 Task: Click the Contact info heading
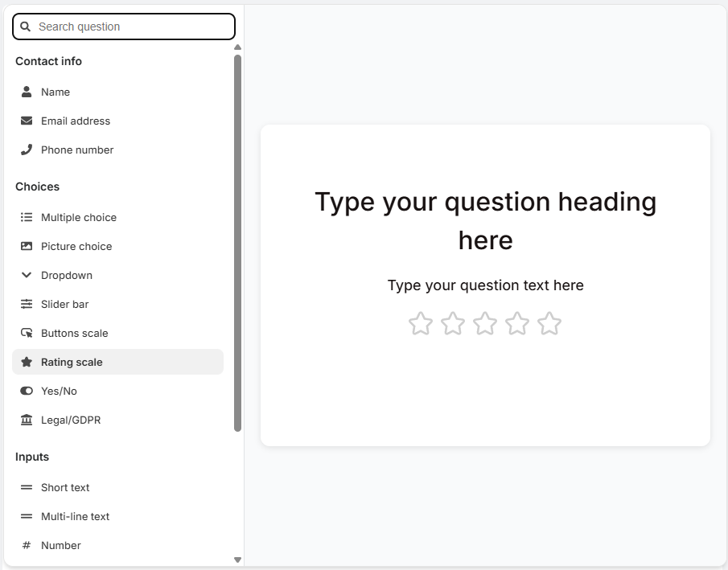(48, 61)
